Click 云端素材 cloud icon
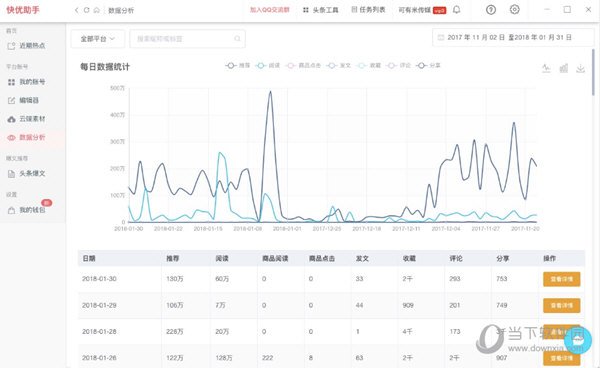The image size is (600, 368). (11, 119)
